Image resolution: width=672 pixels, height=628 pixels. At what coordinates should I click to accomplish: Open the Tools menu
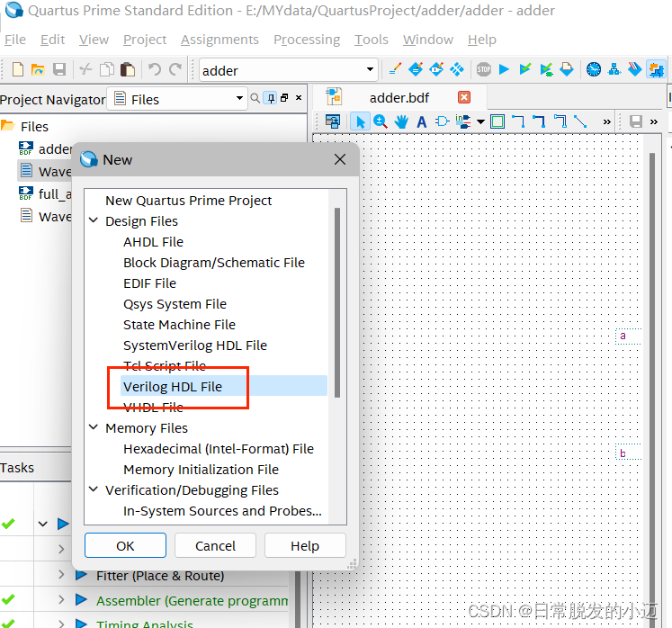pos(372,40)
